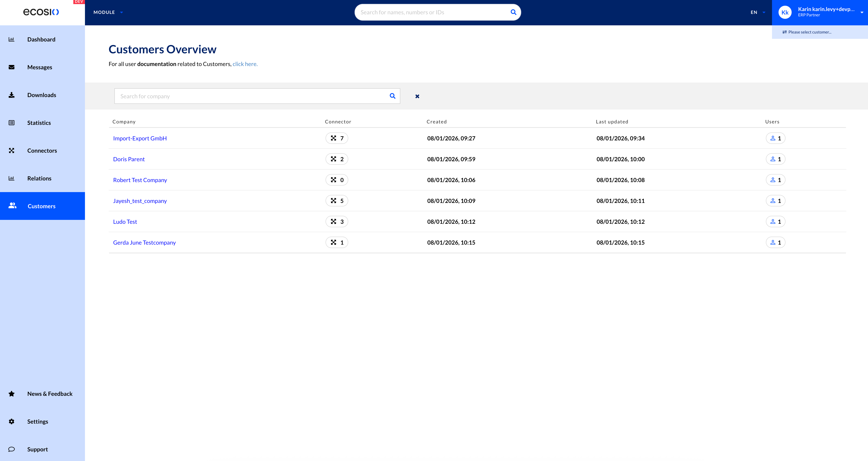Open the Robert Test Company link
The height and width of the screenshot is (461, 868).
[x=140, y=180]
